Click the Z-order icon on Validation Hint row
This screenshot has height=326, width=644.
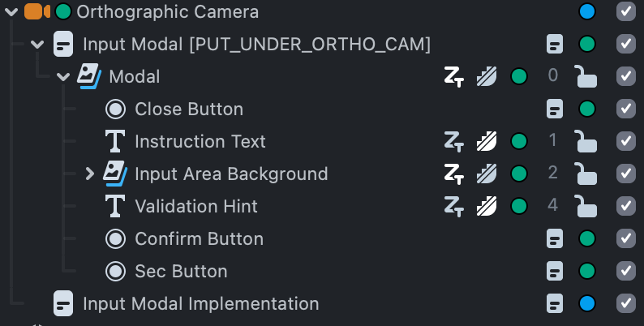point(453,207)
